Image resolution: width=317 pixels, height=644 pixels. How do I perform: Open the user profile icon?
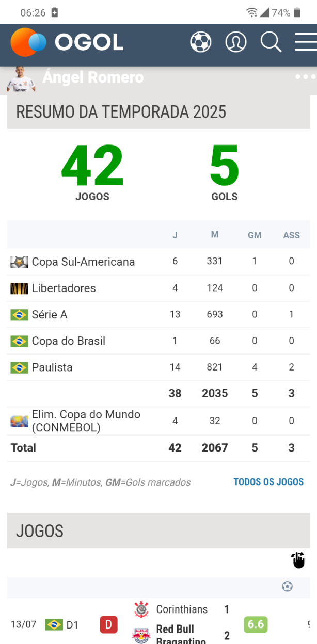pos(236,42)
